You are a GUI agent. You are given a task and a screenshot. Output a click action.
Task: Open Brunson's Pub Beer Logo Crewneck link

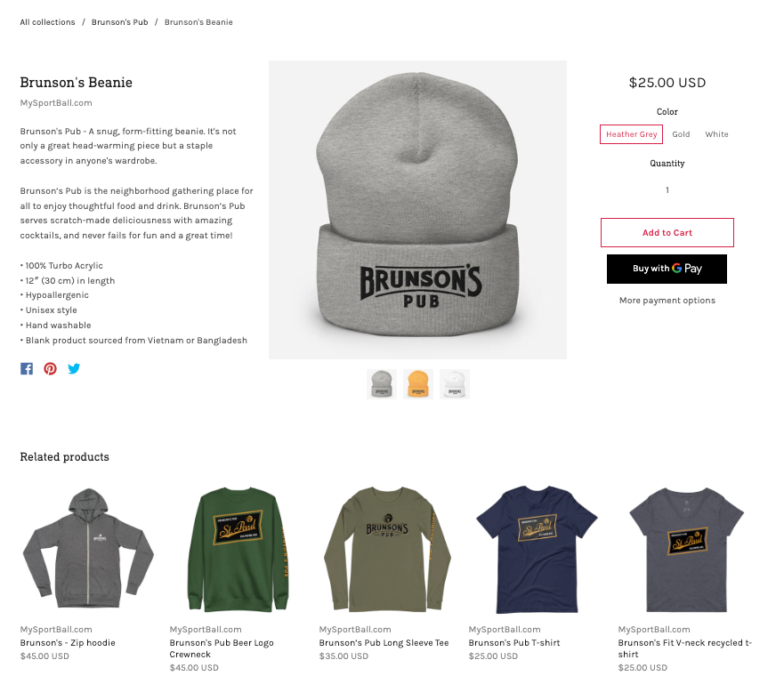coord(222,648)
